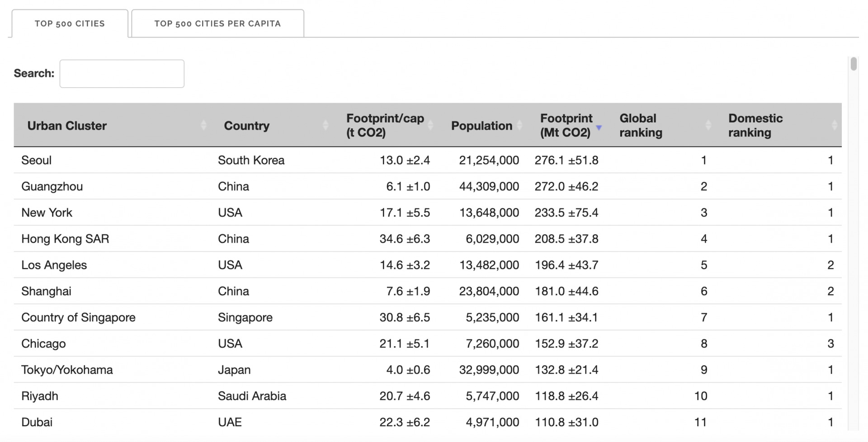Screen dimensions: 868x442
Task: Click the Footprint (Mt CO2) header label
Action: point(566,125)
